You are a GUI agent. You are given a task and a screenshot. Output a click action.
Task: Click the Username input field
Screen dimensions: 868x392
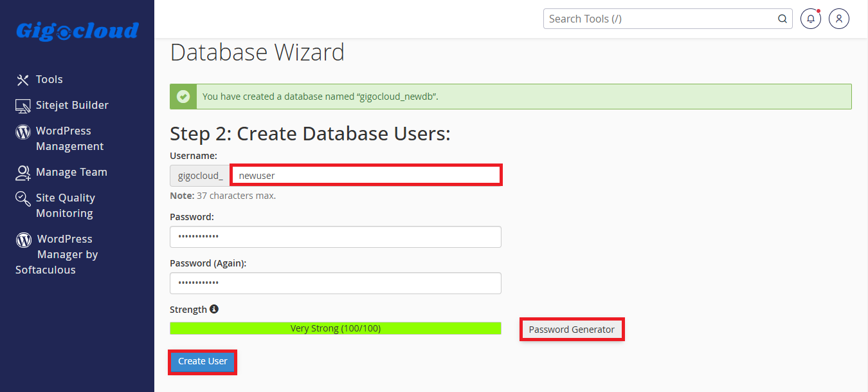[x=366, y=175]
